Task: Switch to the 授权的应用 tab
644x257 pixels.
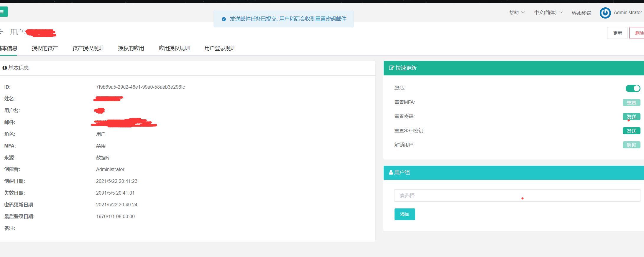Action: pos(131,48)
